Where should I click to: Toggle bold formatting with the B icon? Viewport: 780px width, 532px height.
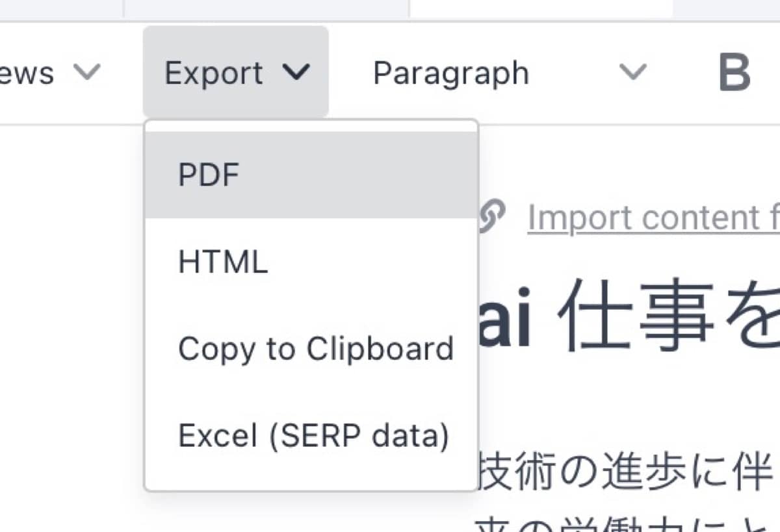[x=734, y=73]
